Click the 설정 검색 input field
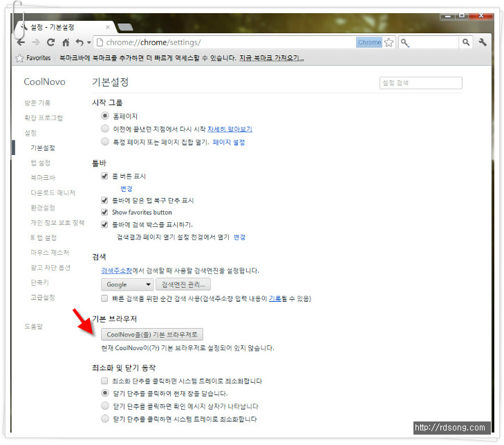504x445 pixels. click(x=420, y=83)
